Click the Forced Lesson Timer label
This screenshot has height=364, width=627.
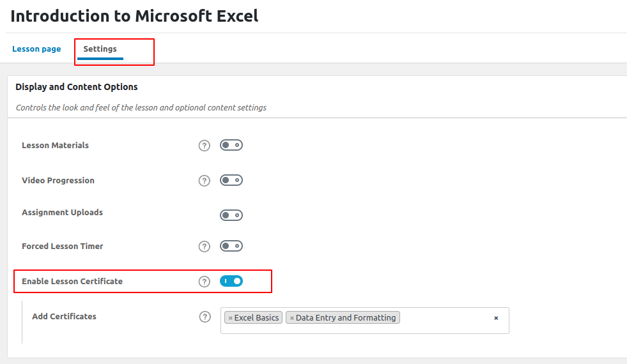coord(63,246)
